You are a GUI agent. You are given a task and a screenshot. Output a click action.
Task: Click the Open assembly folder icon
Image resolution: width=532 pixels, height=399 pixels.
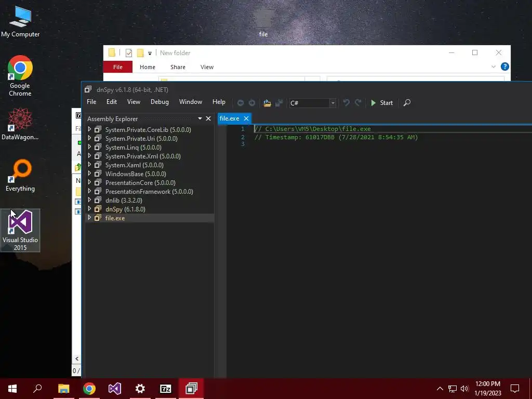268,103
